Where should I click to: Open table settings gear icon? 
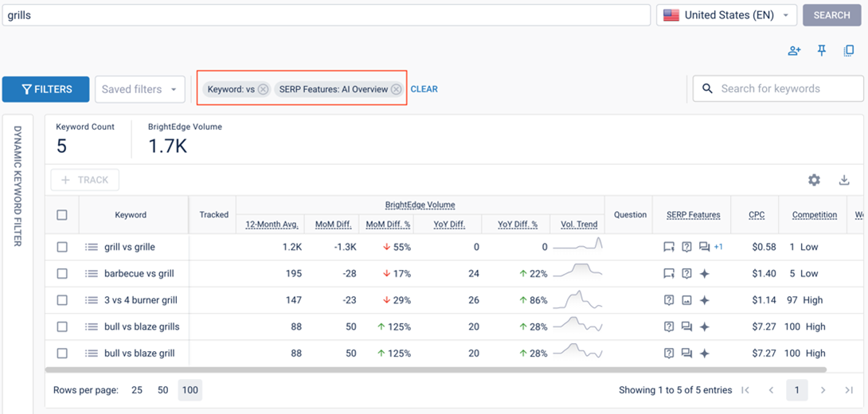(814, 180)
